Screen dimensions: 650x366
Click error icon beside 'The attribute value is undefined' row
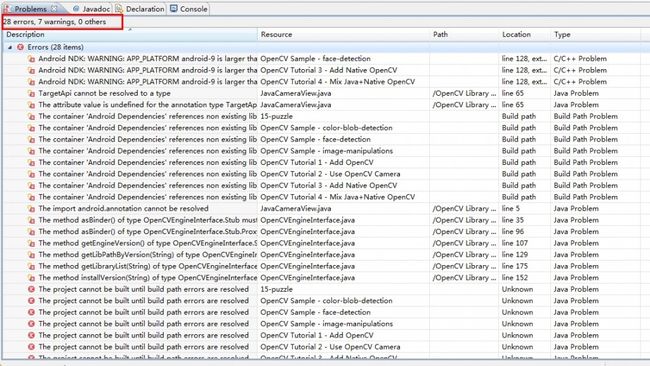31,105
